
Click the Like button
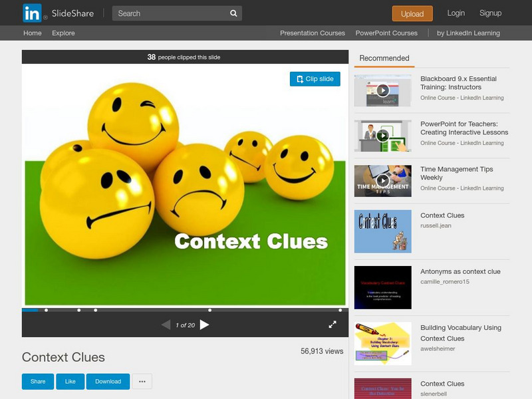coord(70,381)
